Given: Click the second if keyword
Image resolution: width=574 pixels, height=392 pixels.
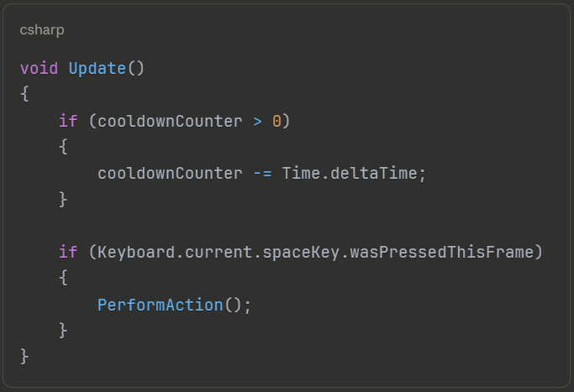Looking at the screenshot, I should (x=68, y=252).
